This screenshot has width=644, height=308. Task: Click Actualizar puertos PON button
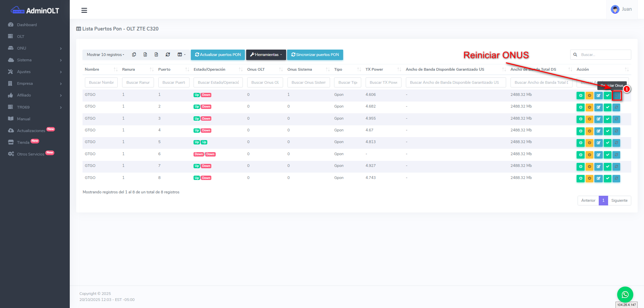coord(218,55)
